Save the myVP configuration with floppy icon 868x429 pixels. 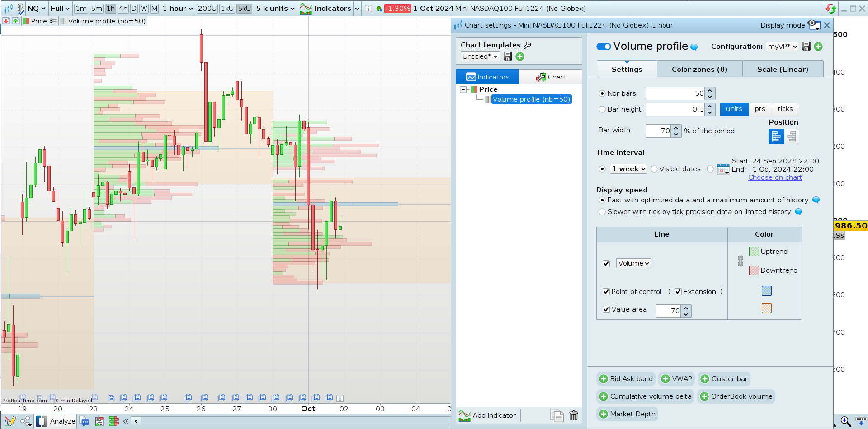[806, 47]
